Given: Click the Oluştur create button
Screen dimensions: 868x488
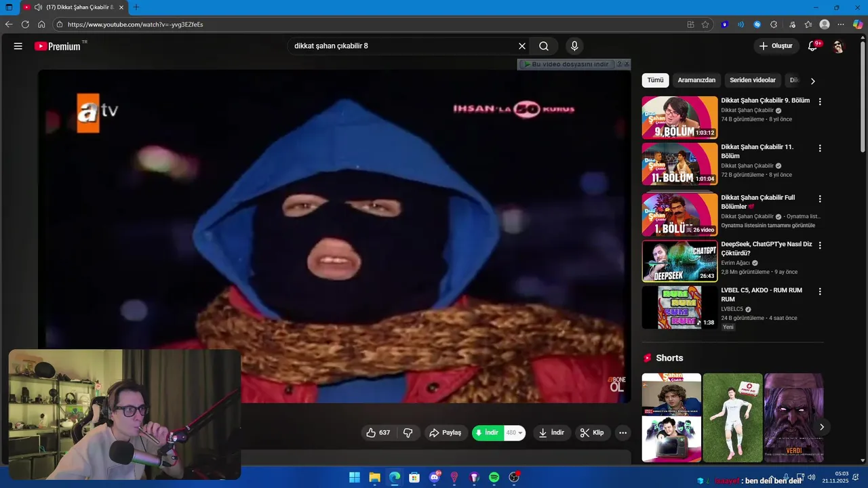Looking at the screenshot, I should coord(776,46).
